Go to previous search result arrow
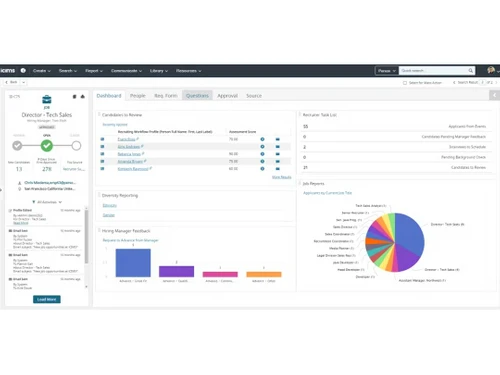The image size is (500, 375). (454, 82)
